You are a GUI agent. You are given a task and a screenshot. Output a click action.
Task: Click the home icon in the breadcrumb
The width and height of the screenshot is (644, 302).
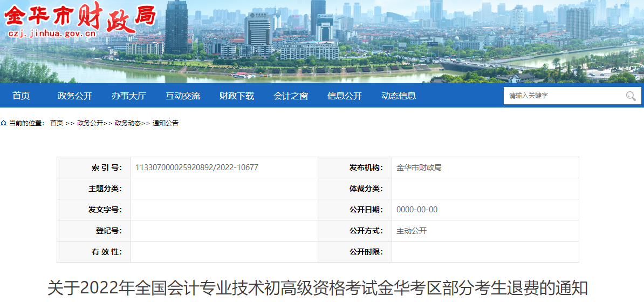click(4, 123)
